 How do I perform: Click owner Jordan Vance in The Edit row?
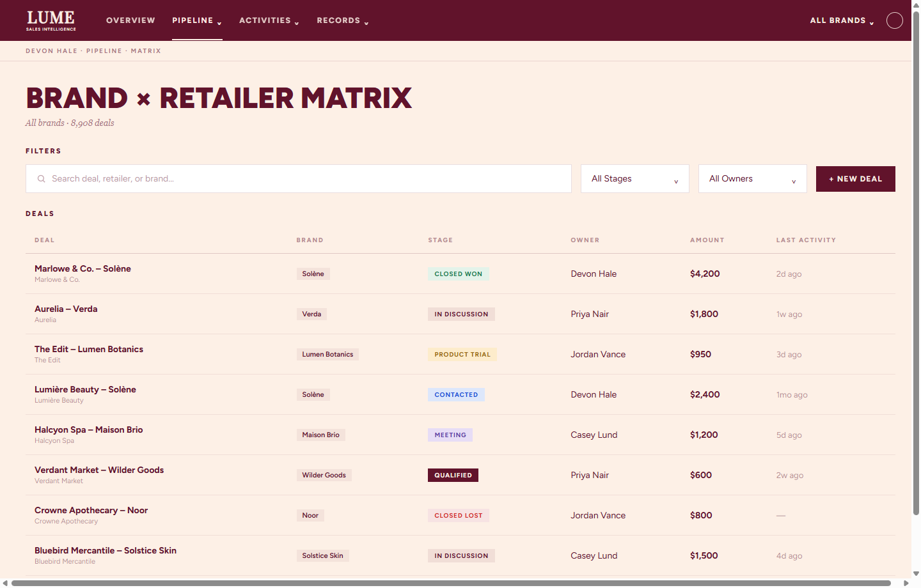click(598, 355)
